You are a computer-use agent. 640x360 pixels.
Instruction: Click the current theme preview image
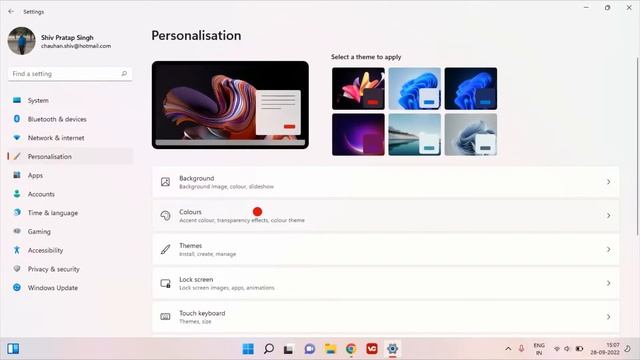[230, 105]
